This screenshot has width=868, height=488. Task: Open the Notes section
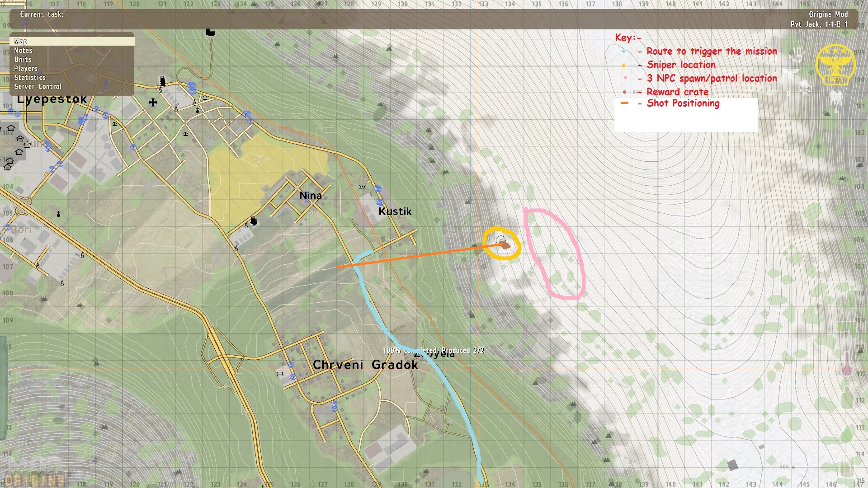pyautogui.click(x=23, y=51)
